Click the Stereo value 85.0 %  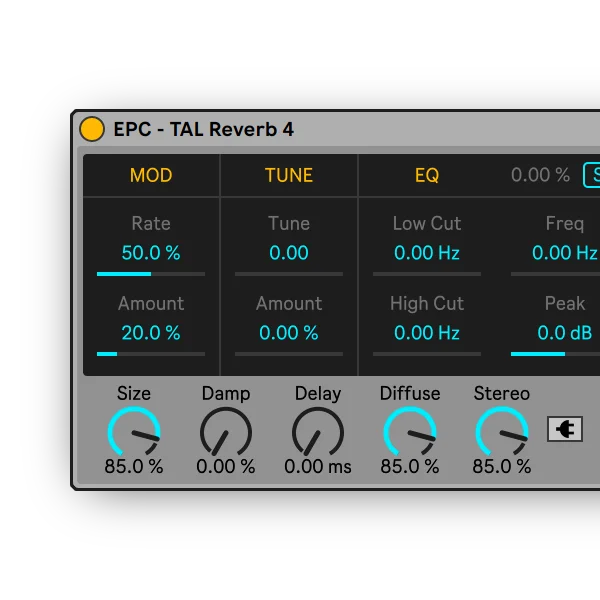502,466
